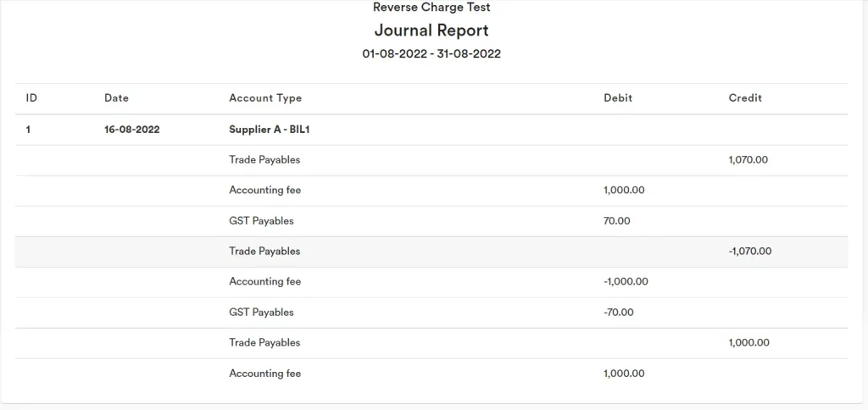868x410 pixels.
Task: Click Accounting fee in the -1,000.00 row
Action: (x=264, y=282)
